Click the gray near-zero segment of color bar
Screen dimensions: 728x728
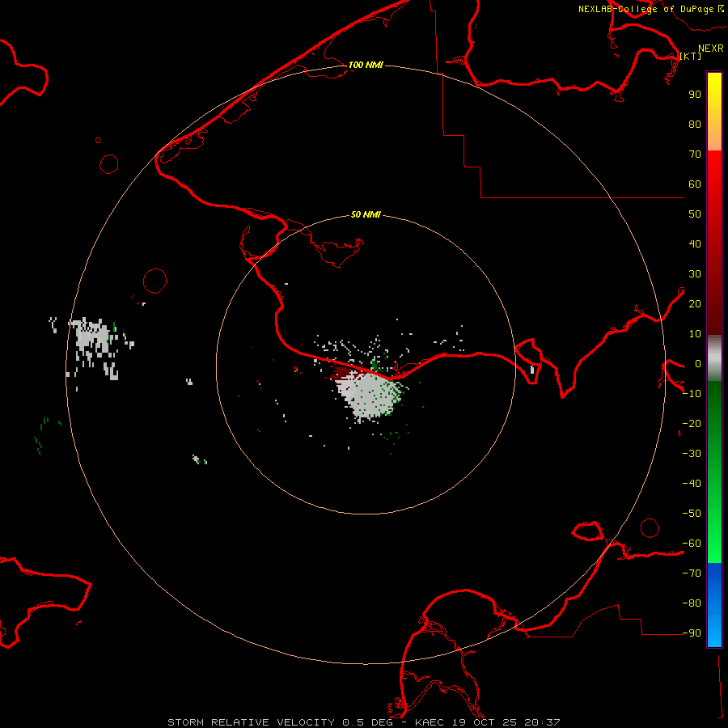(x=714, y=358)
